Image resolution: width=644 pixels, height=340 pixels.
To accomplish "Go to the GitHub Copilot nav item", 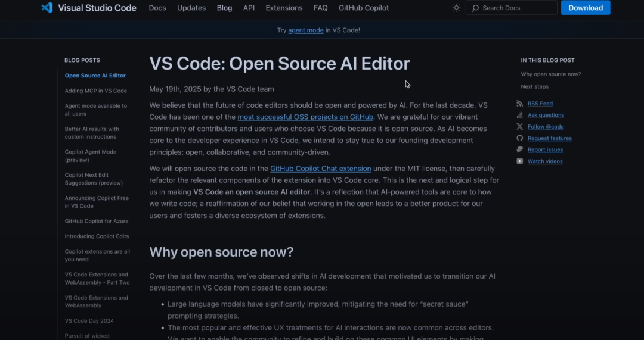I will click(x=364, y=8).
